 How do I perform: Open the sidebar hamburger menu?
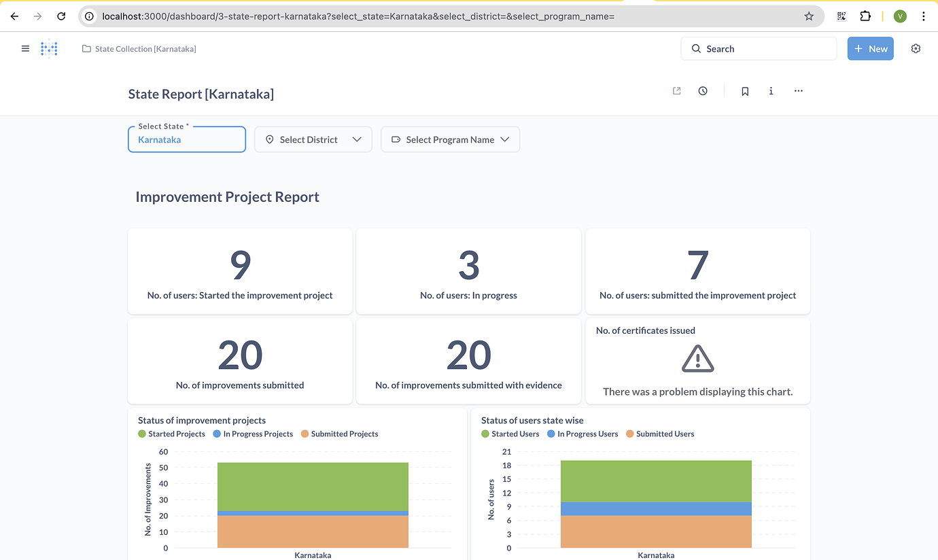25,49
